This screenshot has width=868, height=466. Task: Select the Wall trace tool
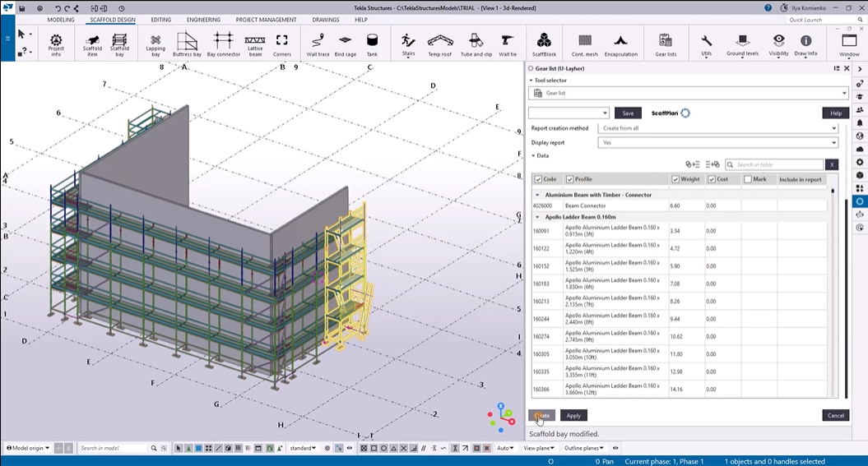pyautogui.click(x=318, y=45)
